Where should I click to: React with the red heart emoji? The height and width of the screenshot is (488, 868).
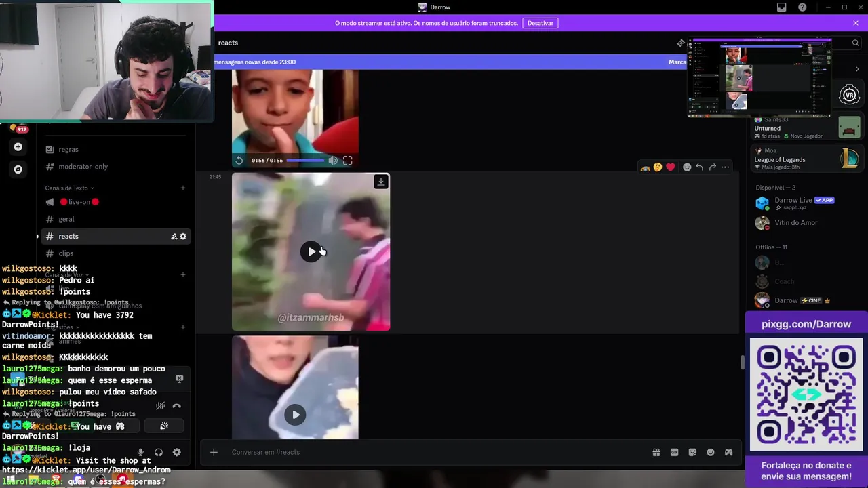[x=671, y=167]
